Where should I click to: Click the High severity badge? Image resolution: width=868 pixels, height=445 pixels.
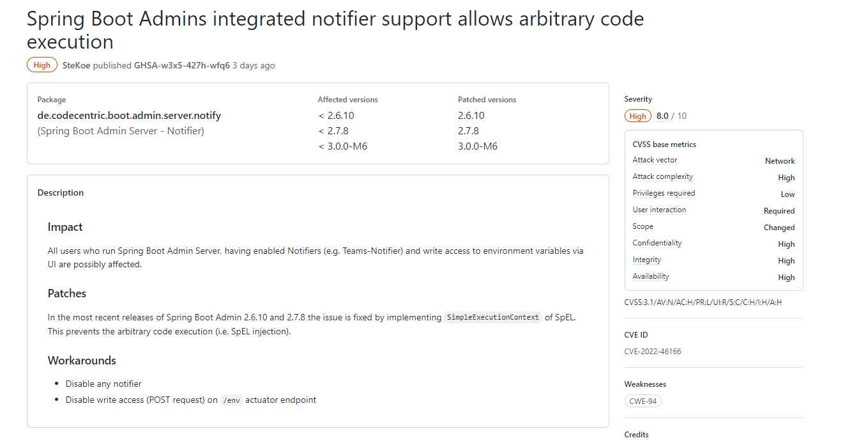[42, 65]
